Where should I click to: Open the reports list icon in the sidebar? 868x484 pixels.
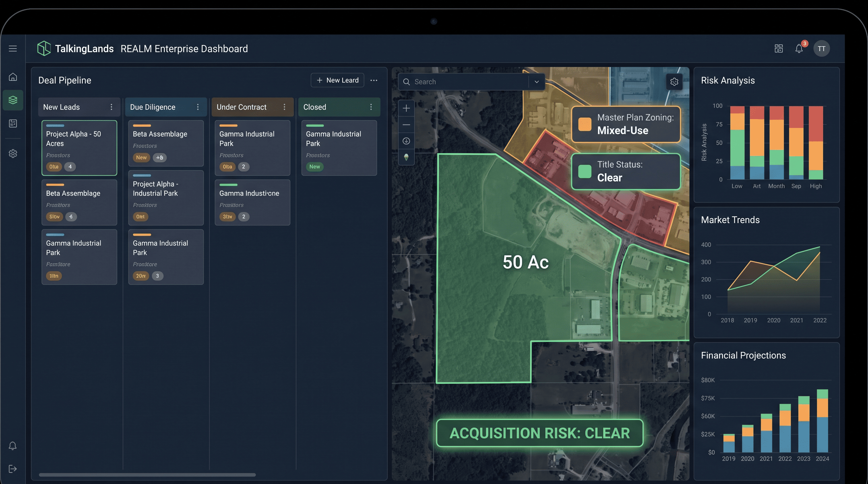(x=13, y=124)
